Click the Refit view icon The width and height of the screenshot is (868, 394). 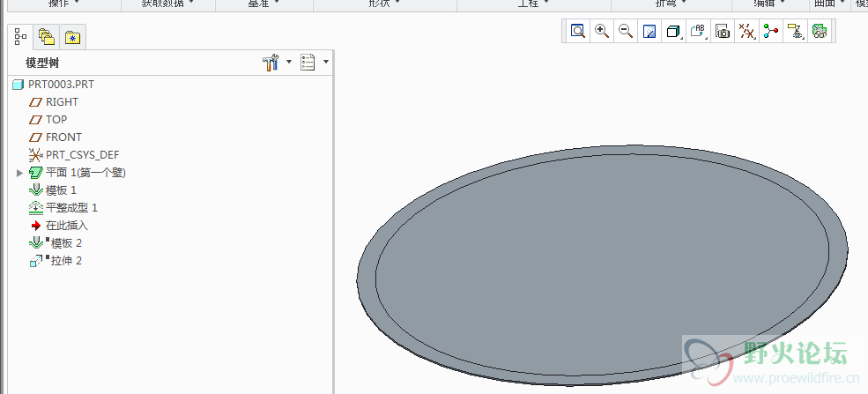578,31
